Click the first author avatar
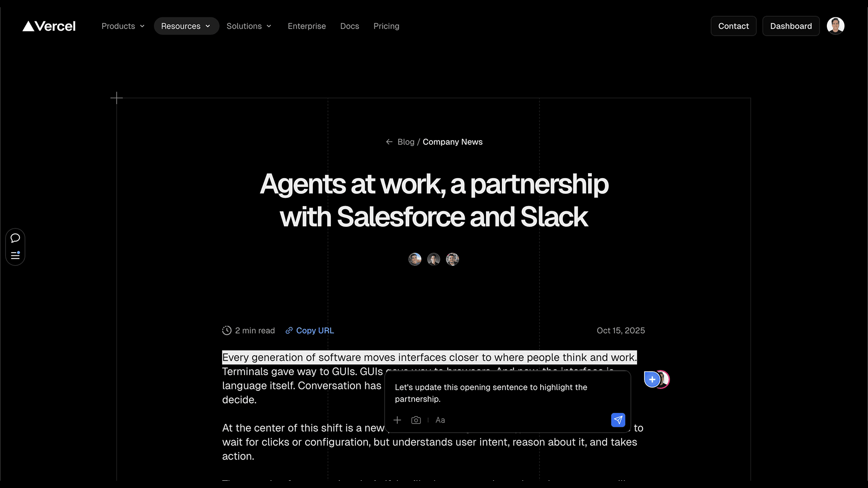 click(415, 259)
